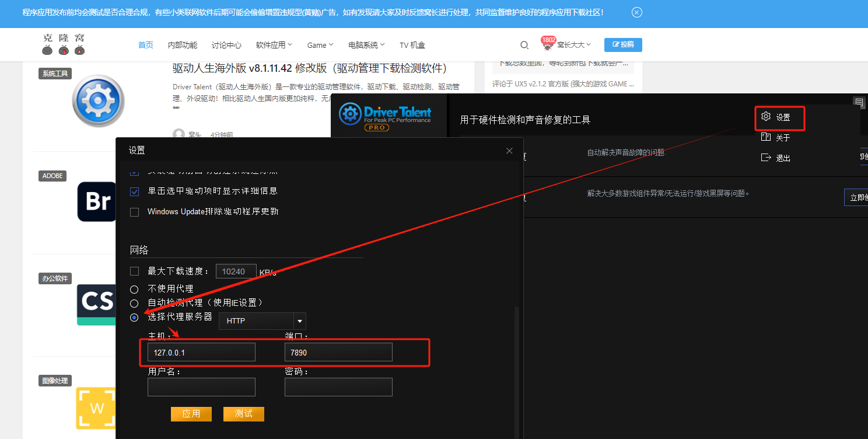Open 内部功能 navigation item

(x=183, y=45)
